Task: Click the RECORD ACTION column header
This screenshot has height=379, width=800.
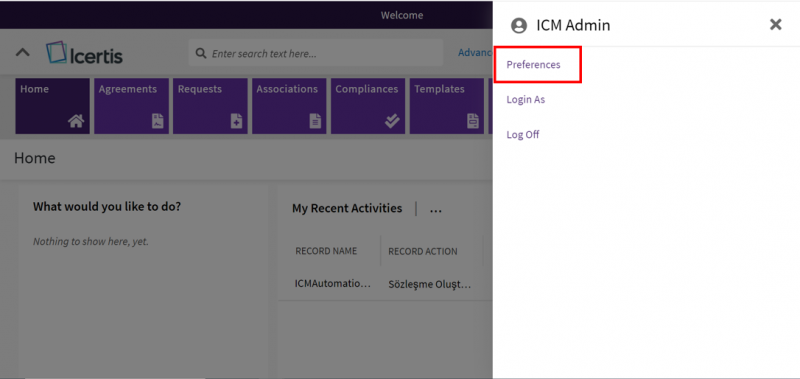Action: coord(422,251)
